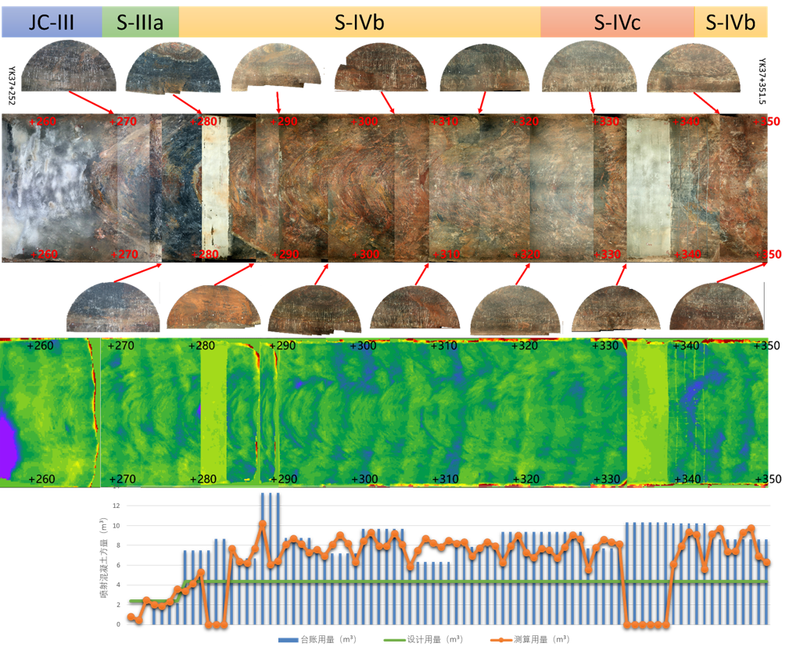Viewport: 789px width, 672px height.
Task: Click red +300 marker atop the photo strip
Action: coord(364,122)
